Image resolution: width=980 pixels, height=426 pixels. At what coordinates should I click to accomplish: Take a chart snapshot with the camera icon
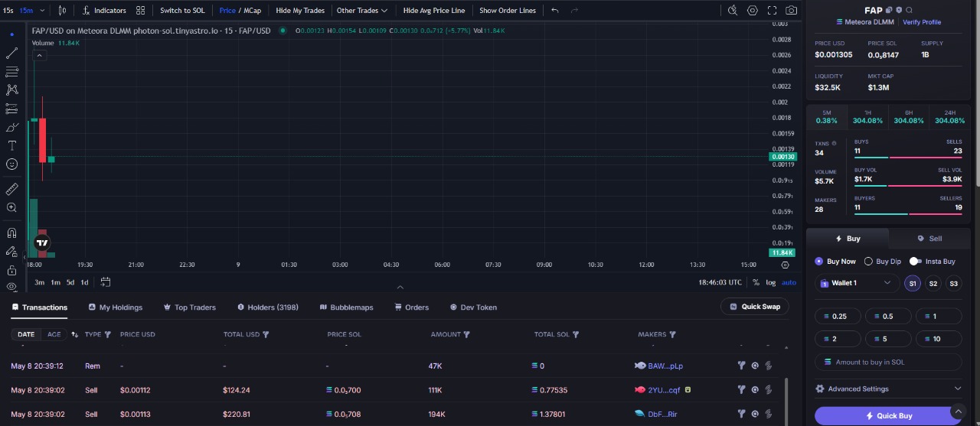[x=792, y=11]
